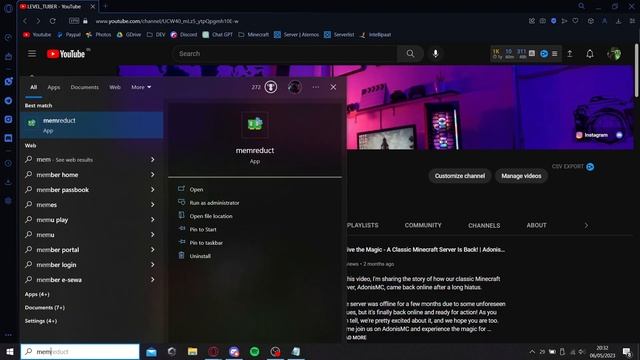Viewport: 640px width, 360px height.
Task: Show hidden system tray icons chevron
Action: 532,351
